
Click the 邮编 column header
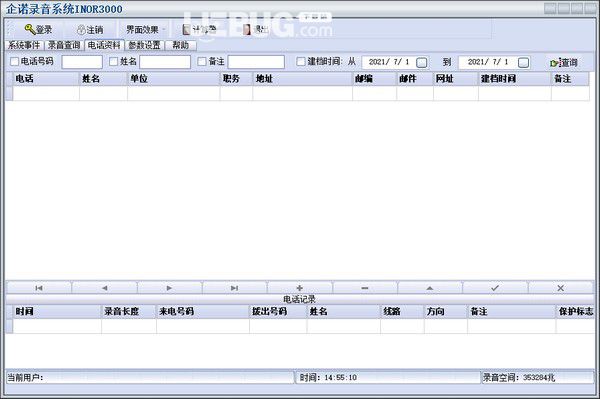click(375, 79)
